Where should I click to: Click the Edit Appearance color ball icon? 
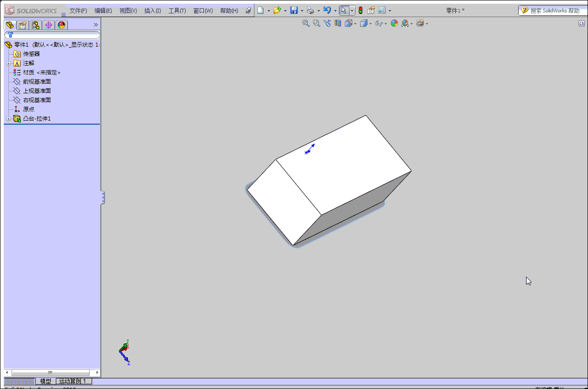[394, 23]
